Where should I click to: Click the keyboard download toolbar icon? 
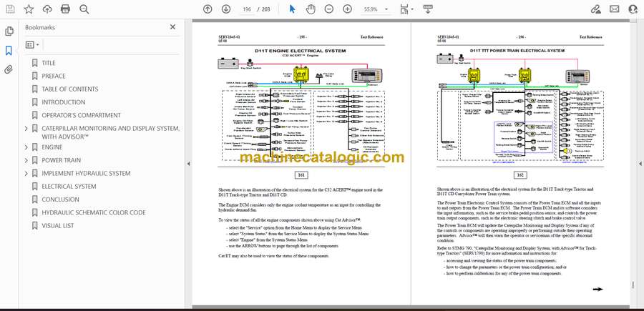428,9
